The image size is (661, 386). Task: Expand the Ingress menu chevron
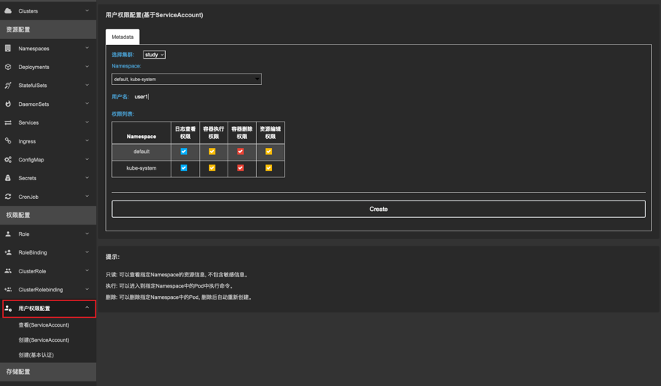87,141
